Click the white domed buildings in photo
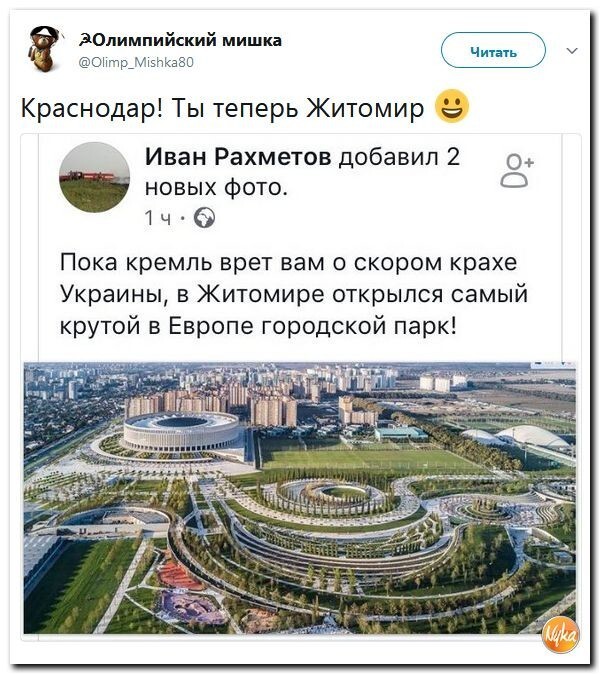 pos(517,437)
